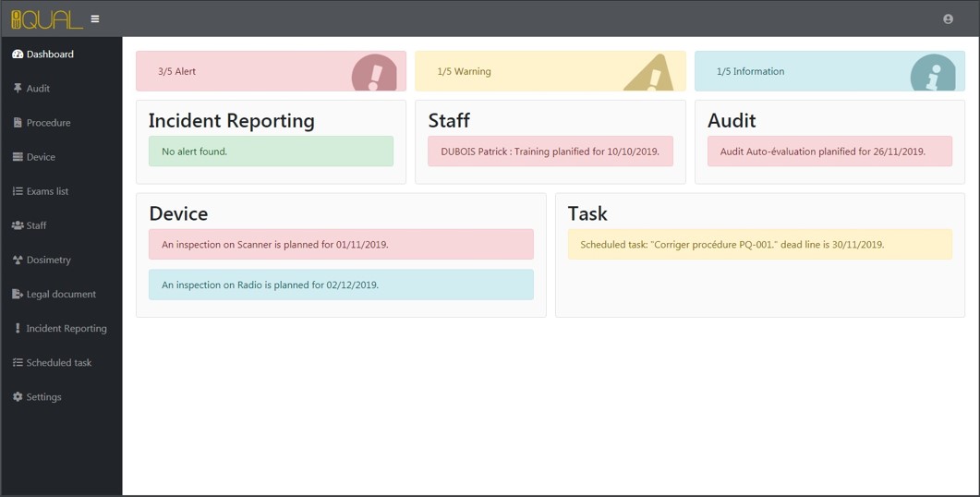Click the 3/5 Alert text
This screenshot has width=980, height=497.
coord(176,71)
